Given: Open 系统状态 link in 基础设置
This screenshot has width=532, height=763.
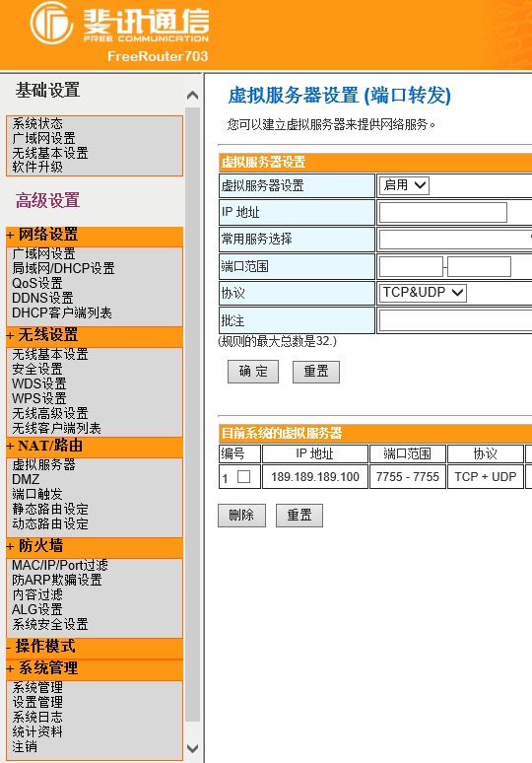Looking at the screenshot, I should pos(37,123).
